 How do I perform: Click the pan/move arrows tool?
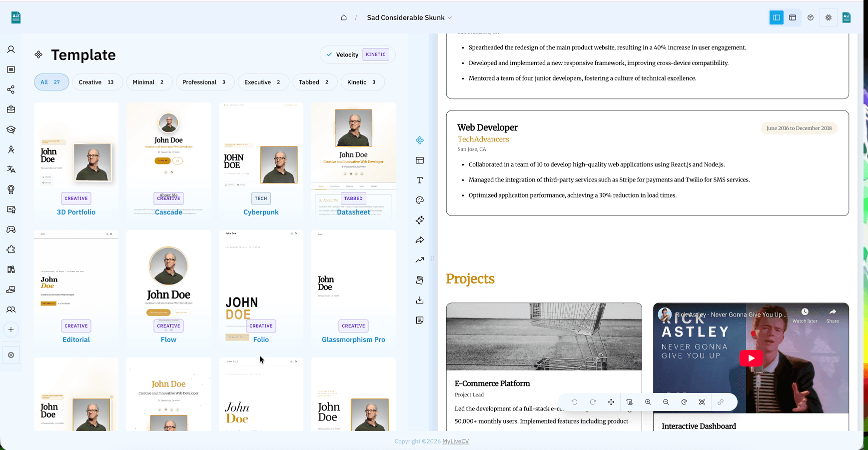pyautogui.click(x=611, y=402)
